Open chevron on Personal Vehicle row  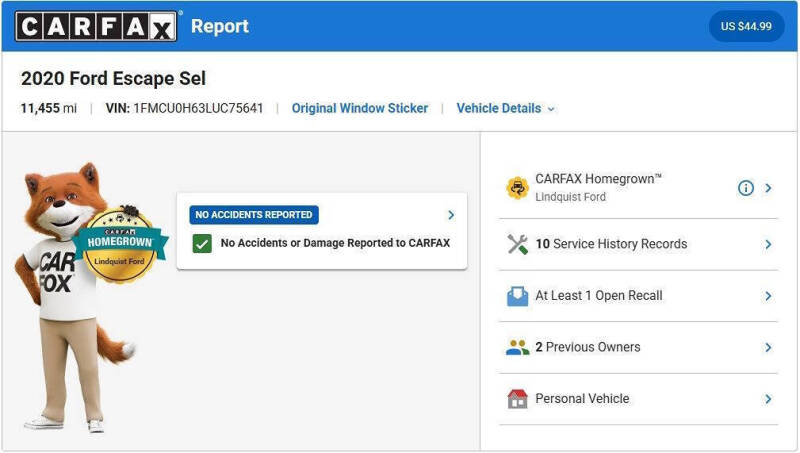[768, 399]
